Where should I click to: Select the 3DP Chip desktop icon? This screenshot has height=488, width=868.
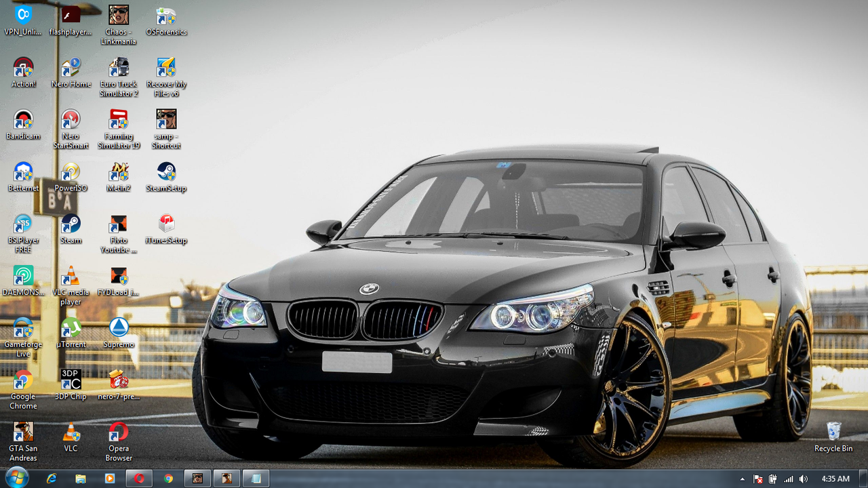[x=71, y=386]
